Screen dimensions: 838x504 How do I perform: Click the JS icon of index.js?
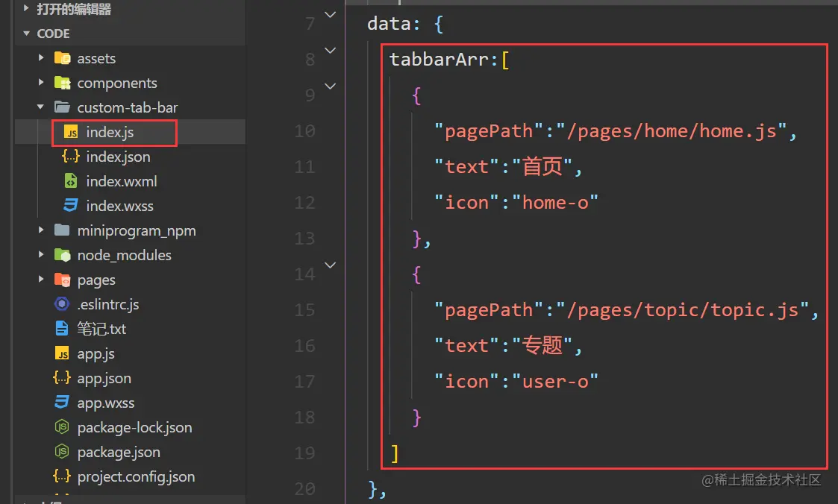point(71,132)
